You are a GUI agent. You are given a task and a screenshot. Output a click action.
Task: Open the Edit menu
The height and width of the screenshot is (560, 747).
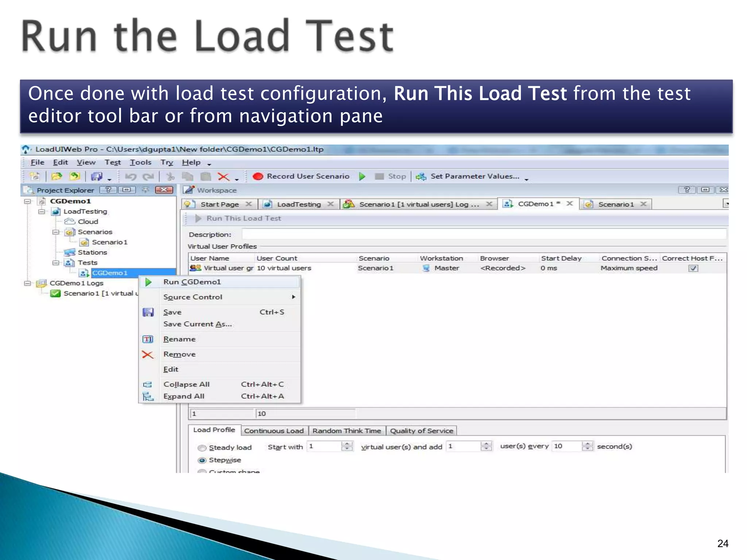pos(61,163)
